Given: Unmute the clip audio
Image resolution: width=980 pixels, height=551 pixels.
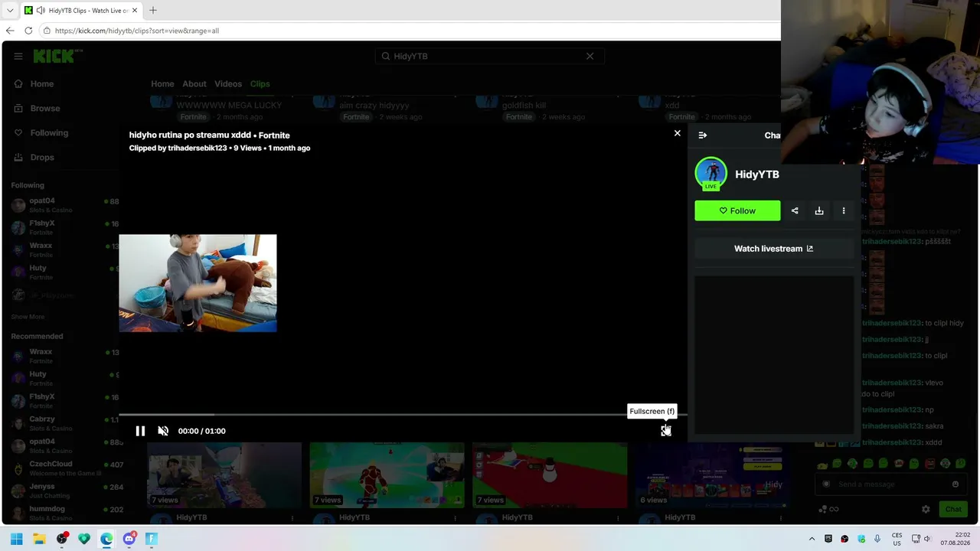Looking at the screenshot, I should tap(163, 431).
